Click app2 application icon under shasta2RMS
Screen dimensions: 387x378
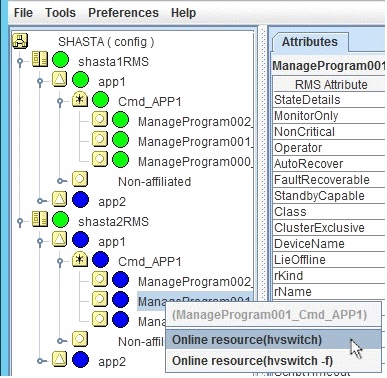(60, 360)
